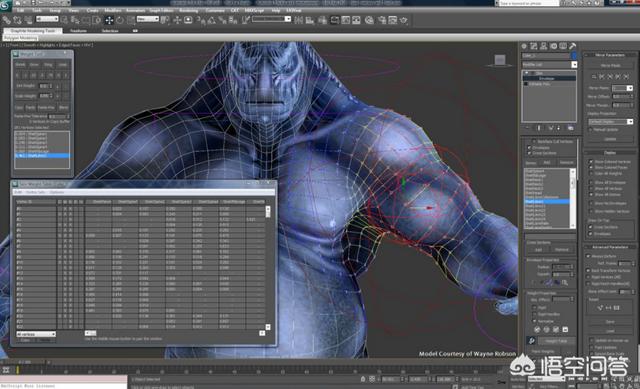Open the Material Editor icon in the toolbar

(x=369, y=20)
